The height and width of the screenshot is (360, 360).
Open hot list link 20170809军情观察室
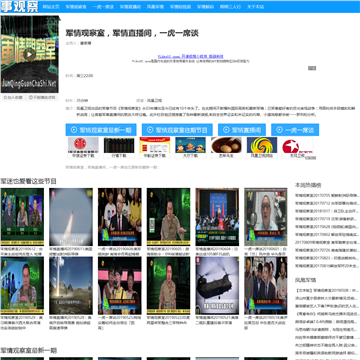point(327,242)
